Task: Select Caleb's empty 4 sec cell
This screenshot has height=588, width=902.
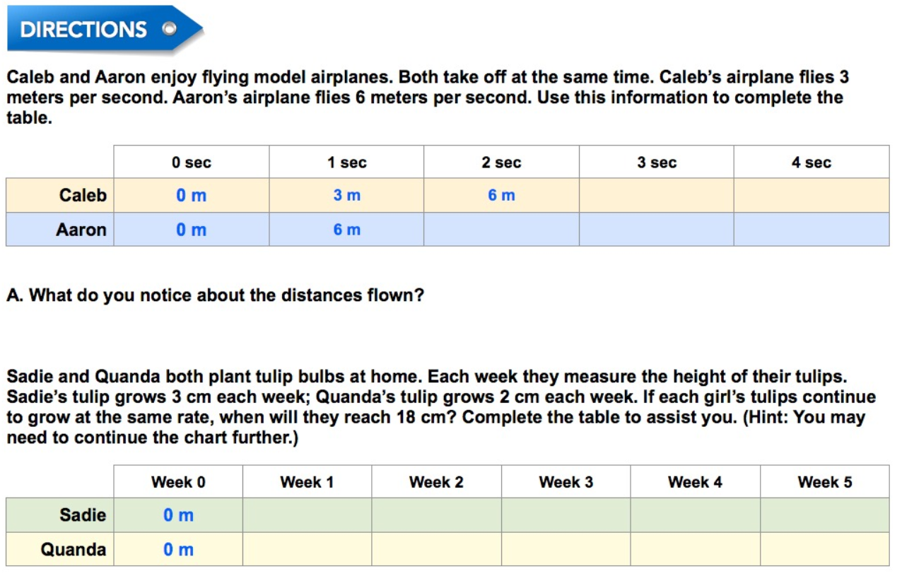Action: pyautogui.click(x=811, y=196)
